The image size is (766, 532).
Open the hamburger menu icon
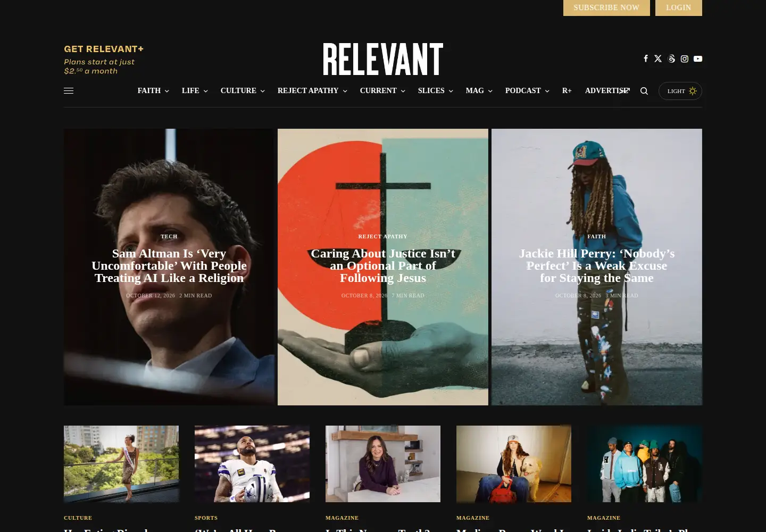69,91
